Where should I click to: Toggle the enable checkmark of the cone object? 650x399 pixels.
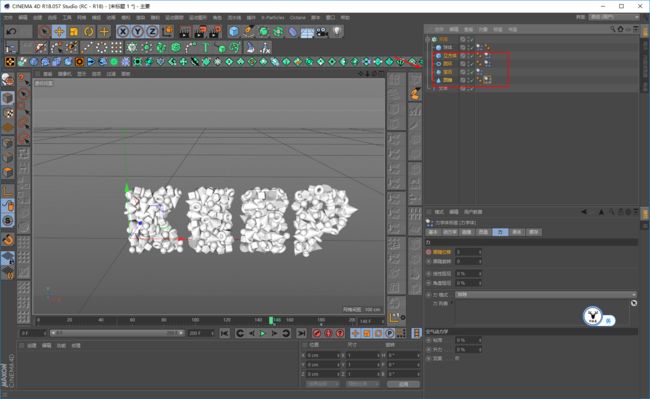[472, 80]
